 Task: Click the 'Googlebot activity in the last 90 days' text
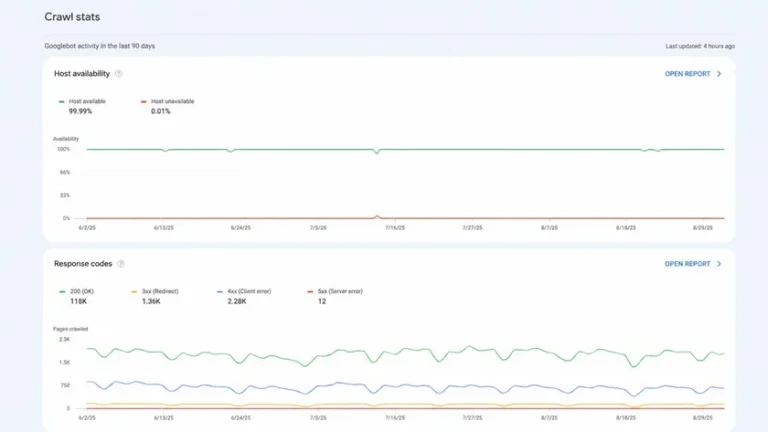point(99,46)
